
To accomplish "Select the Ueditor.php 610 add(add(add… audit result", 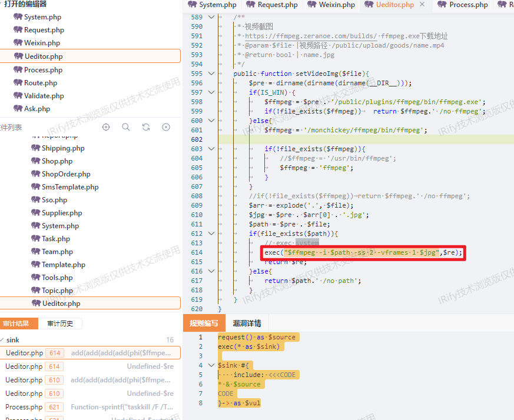I will pos(90,380).
